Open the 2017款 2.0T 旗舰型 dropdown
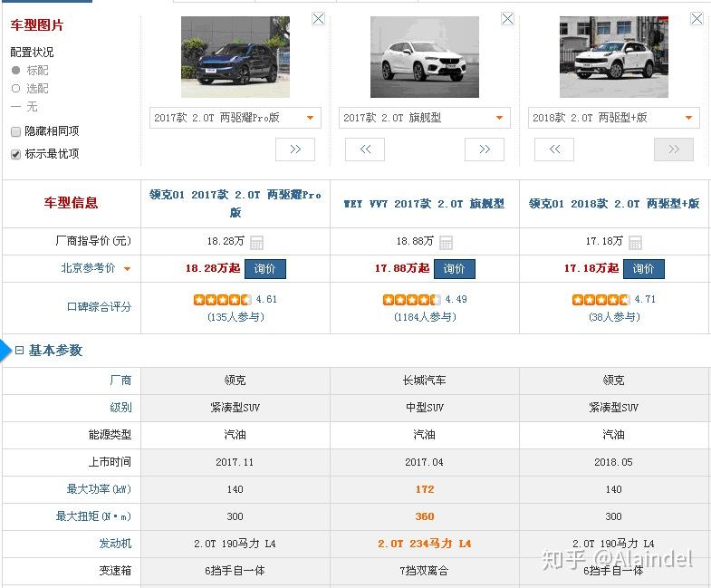711x588 pixels. tap(425, 118)
